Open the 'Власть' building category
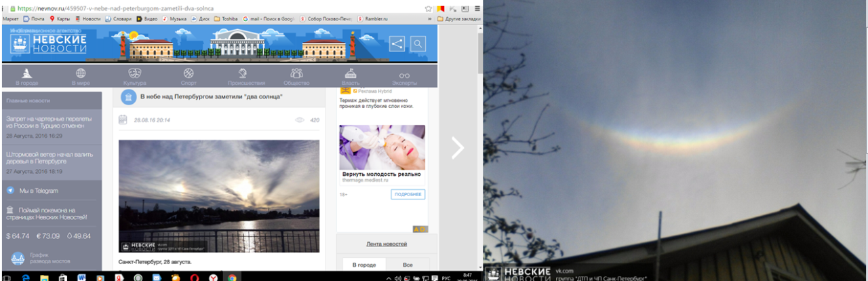 pyautogui.click(x=351, y=73)
